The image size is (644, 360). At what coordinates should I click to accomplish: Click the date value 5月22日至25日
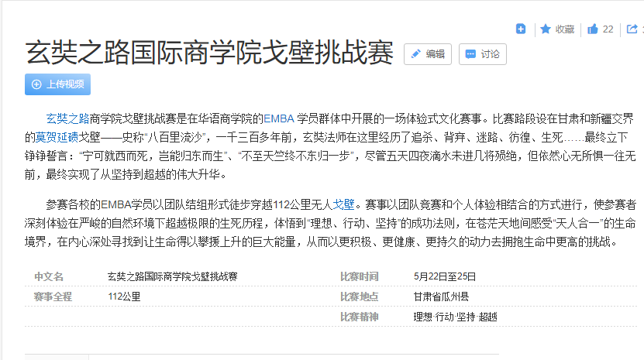pyautogui.click(x=446, y=276)
